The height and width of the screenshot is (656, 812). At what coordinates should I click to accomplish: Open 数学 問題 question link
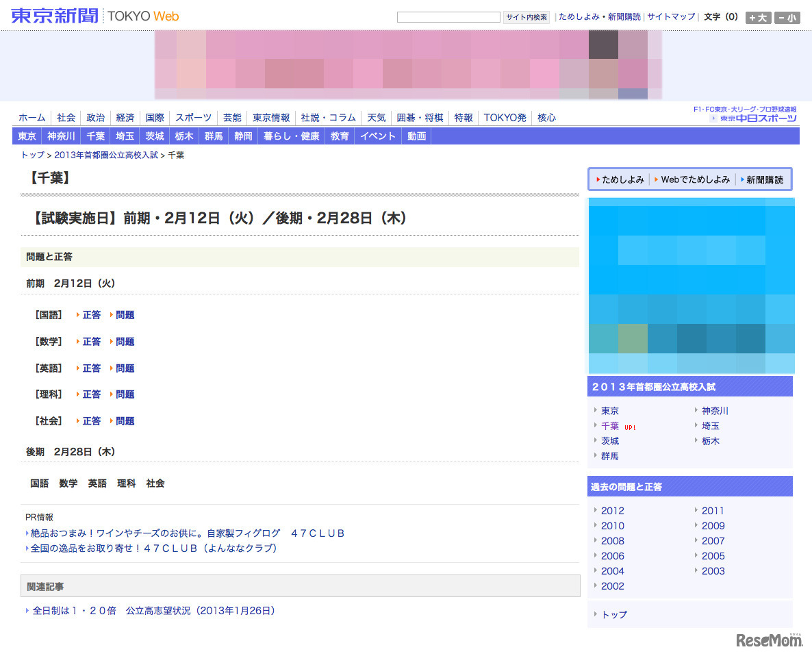coord(125,342)
